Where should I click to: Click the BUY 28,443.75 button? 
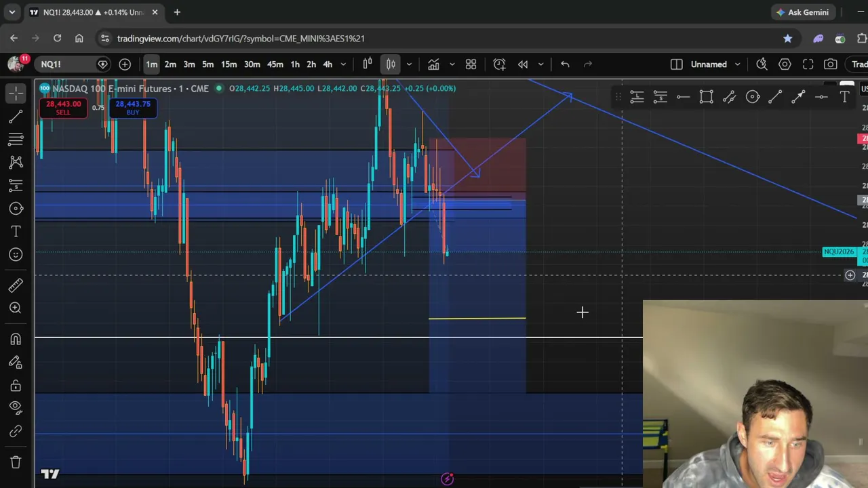pos(133,108)
